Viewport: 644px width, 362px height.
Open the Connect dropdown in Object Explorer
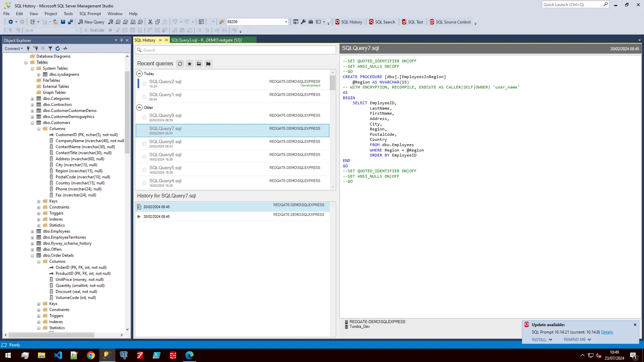point(14,49)
